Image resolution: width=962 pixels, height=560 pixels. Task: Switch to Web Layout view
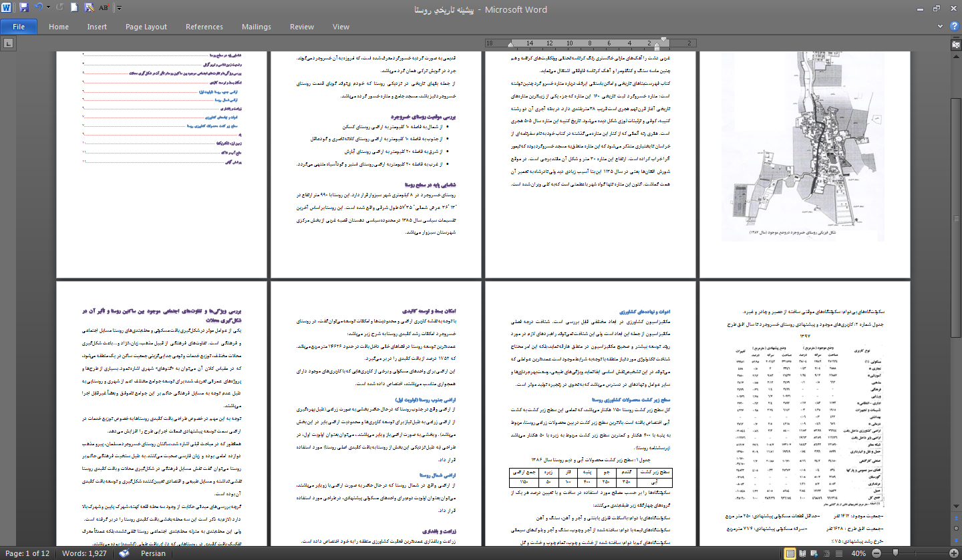813,553
